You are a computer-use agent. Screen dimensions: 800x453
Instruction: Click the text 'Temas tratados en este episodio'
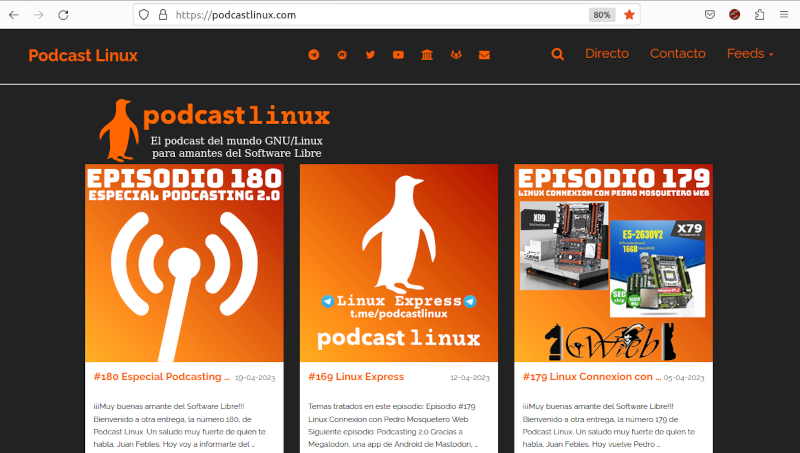point(365,407)
